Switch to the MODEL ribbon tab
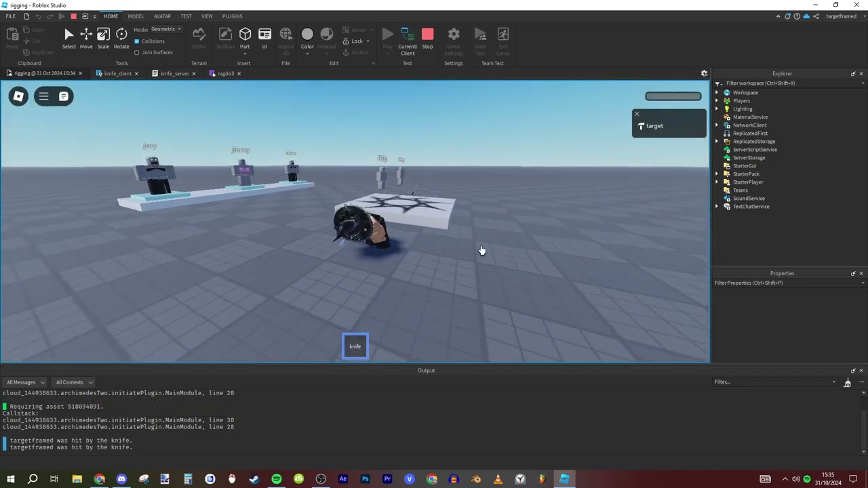The width and height of the screenshot is (868, 488). pos(136,16)
